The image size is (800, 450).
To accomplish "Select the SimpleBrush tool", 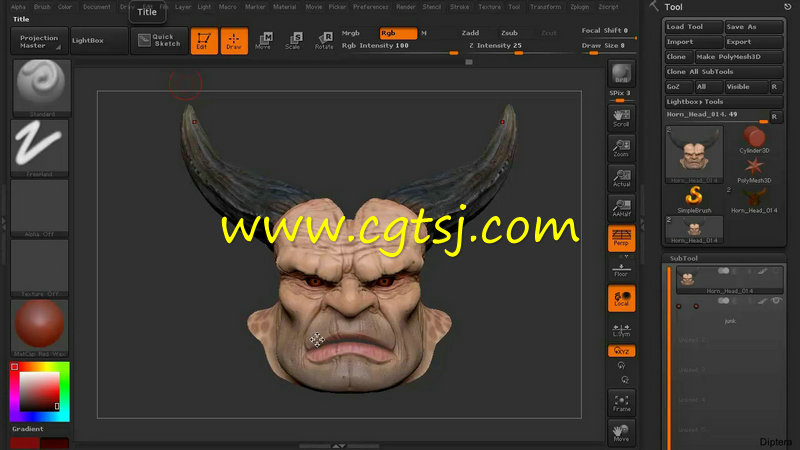I will [694, 199].
